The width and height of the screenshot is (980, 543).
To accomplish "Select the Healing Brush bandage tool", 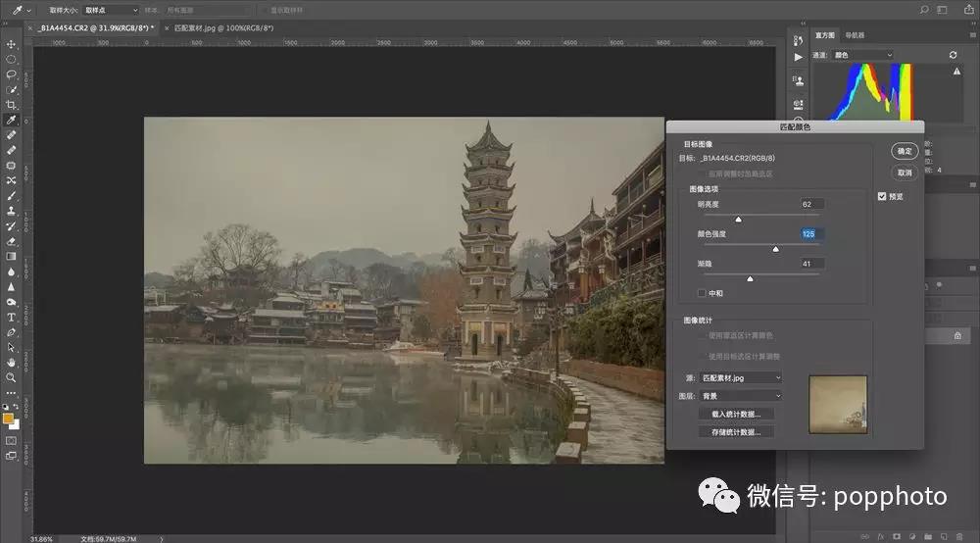I will click(11, 150).
